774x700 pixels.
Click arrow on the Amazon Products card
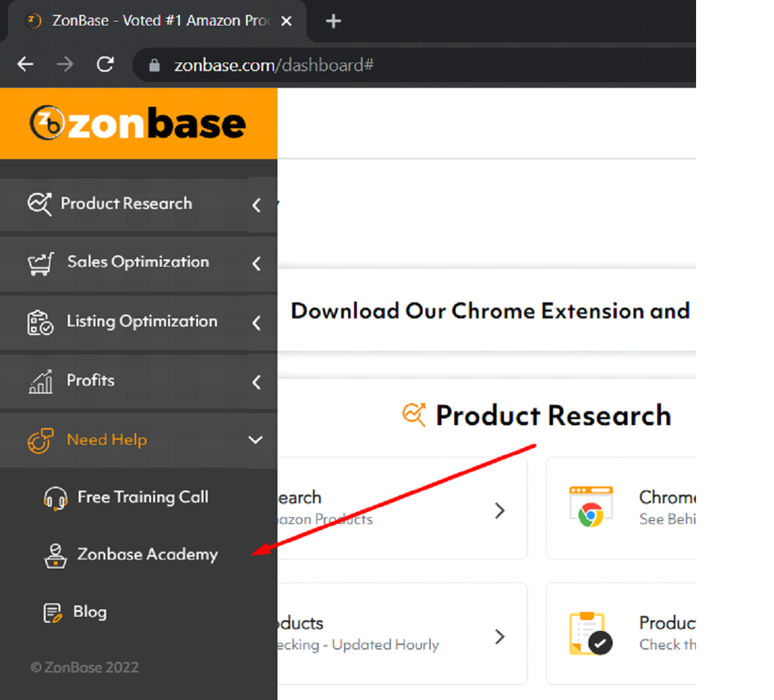(x=500, y=511)
